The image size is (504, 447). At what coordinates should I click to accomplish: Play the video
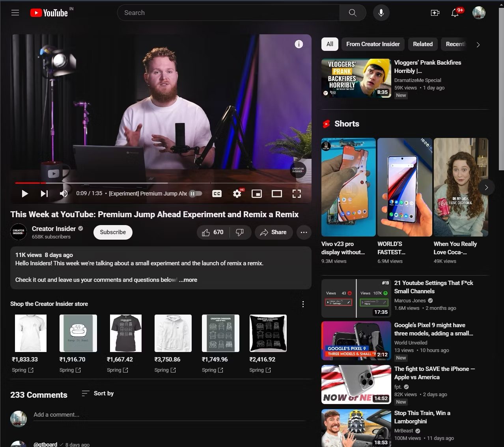(x=25, y=194)
